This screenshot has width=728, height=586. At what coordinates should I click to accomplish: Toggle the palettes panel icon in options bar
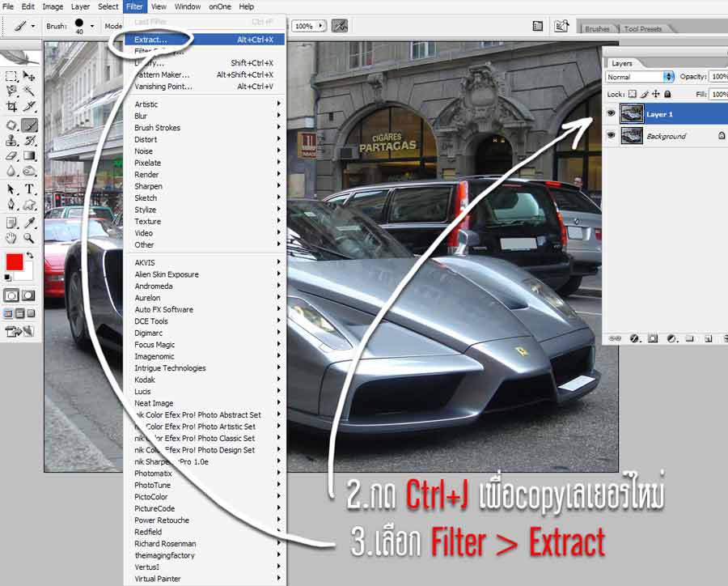coord(538,26)
